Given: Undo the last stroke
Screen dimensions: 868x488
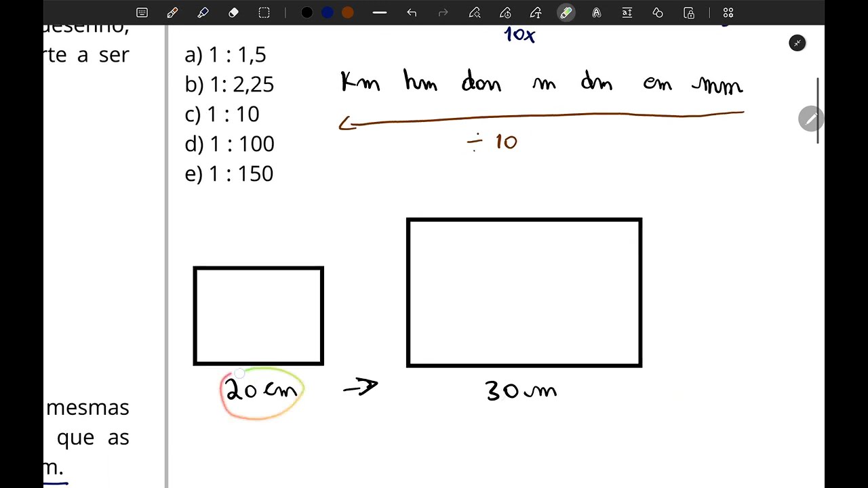Looking at the screenshot, I should coord(412,13).
